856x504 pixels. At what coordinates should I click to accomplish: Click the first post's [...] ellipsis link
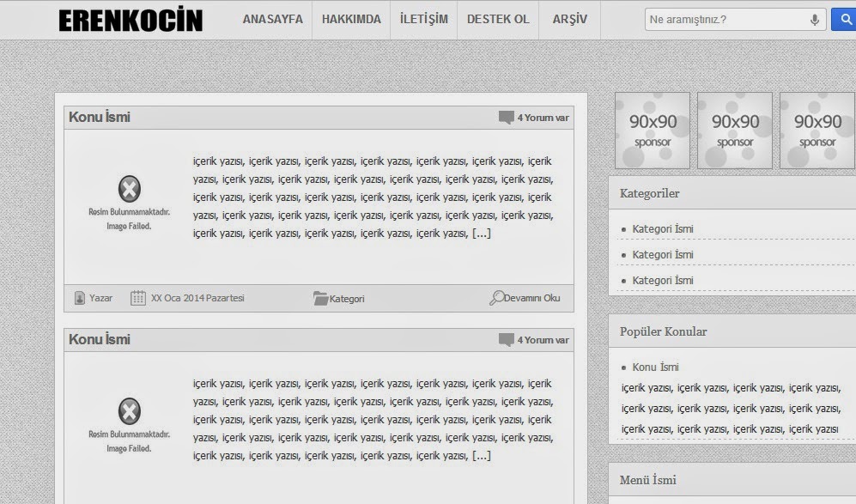pos(482,234)
